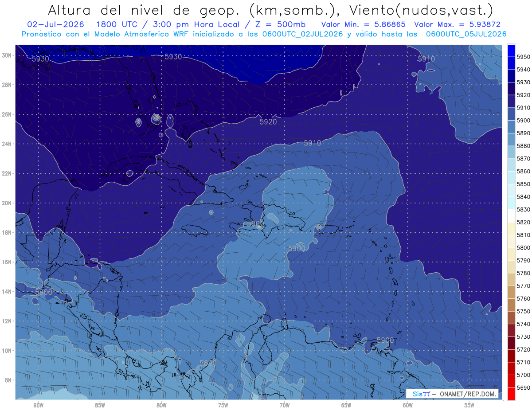Click the 14N latitude axis label
The height and width of the screenshot is (411, 532).
click(7, 292)
